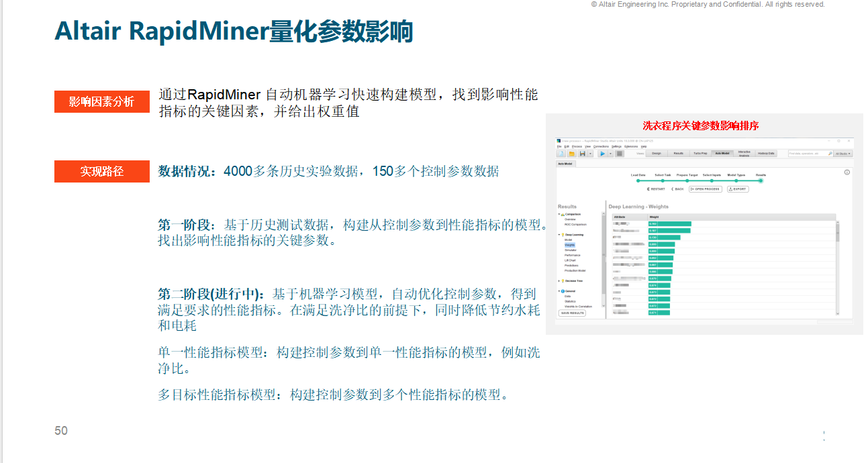Select Predictions under Deep Learning

click(x=571, y=266)
